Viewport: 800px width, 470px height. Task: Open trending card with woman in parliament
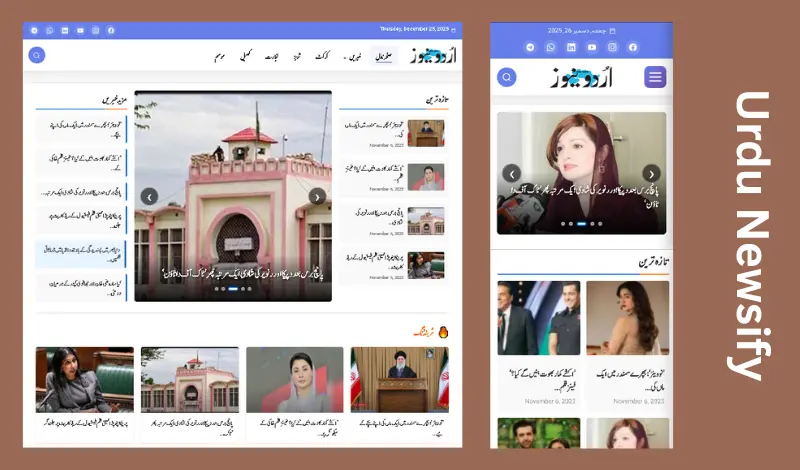coord(85,394)
